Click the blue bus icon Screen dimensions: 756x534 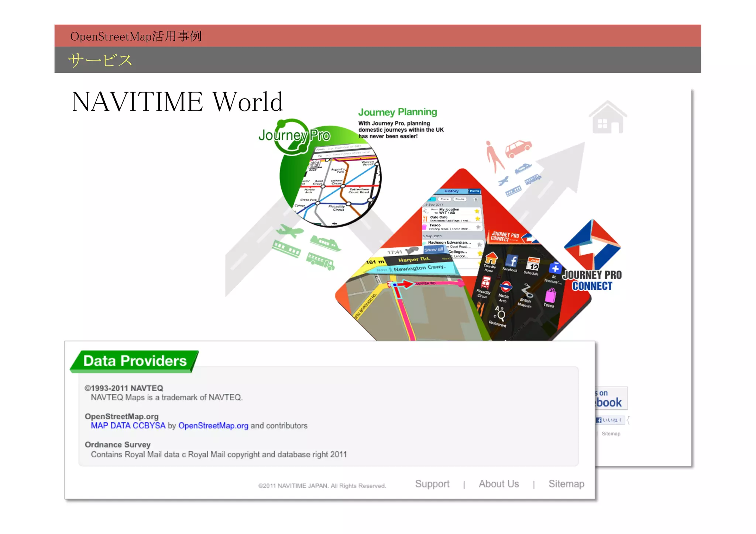533,179
